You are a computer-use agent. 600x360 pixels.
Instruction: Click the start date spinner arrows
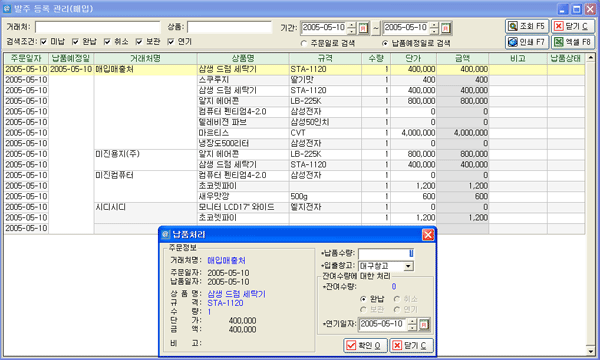pos(352,28)
